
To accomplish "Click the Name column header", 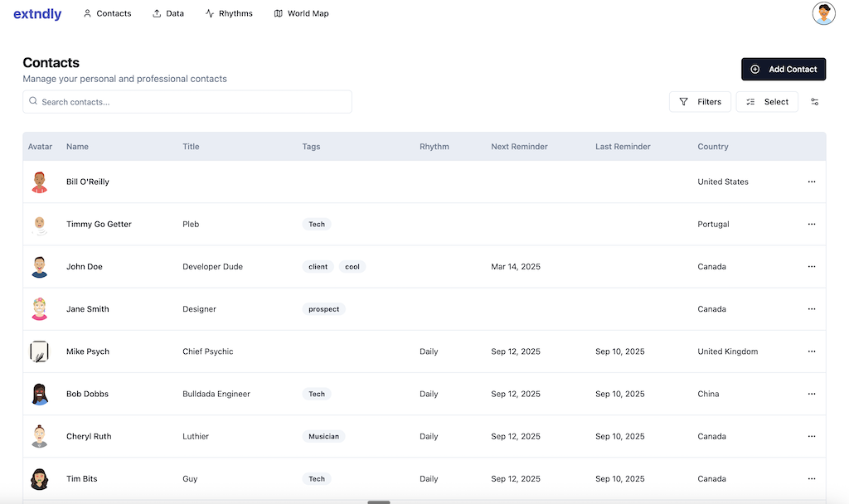I will [77, 147].
